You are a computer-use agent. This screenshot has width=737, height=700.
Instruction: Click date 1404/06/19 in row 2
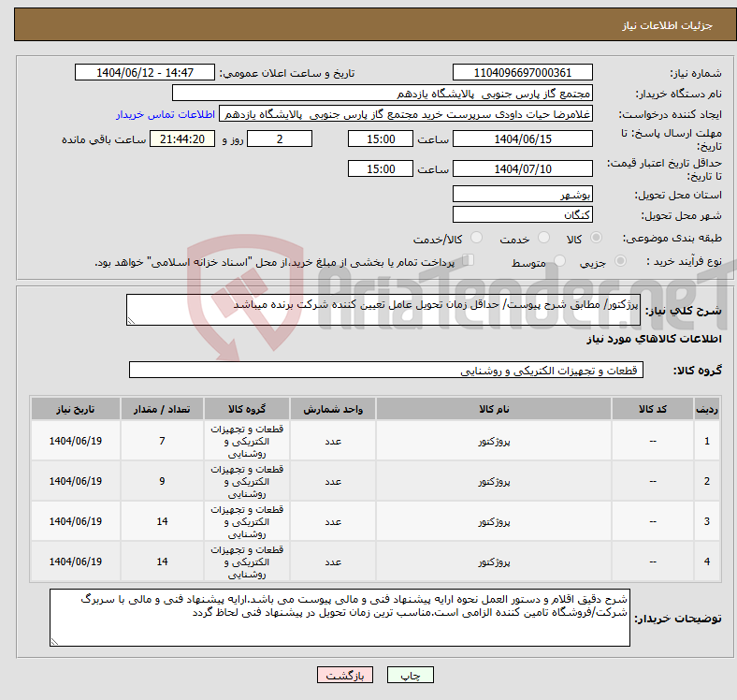coord(76,481)
